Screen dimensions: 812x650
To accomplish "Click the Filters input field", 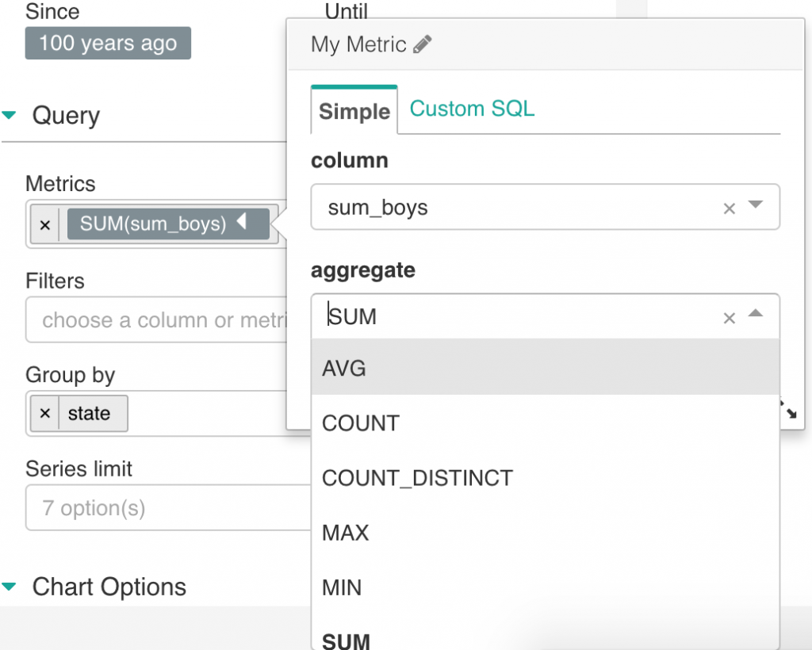I will click(x=159, y=320).
